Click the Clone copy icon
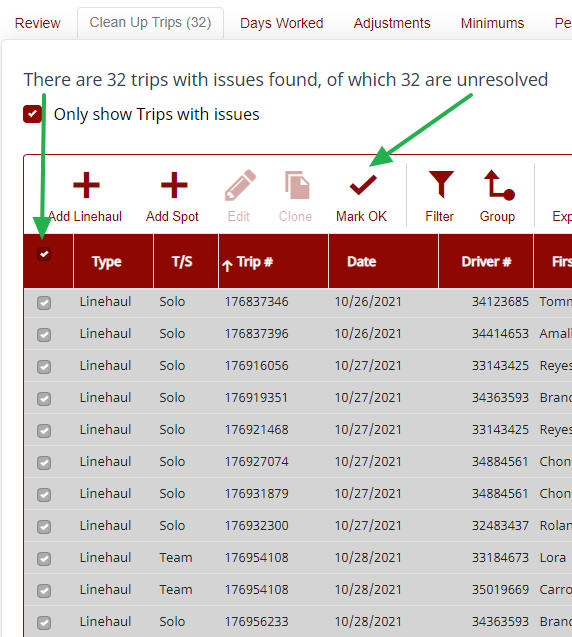This screenshot has width=572, height=637. click(297, 185)
